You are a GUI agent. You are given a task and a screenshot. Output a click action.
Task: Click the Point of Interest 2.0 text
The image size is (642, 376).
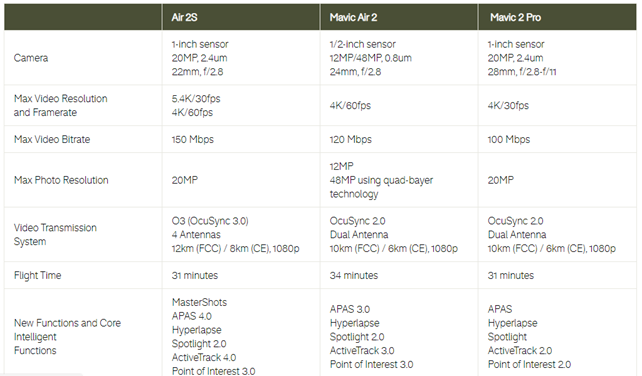(x=529, y=364)
